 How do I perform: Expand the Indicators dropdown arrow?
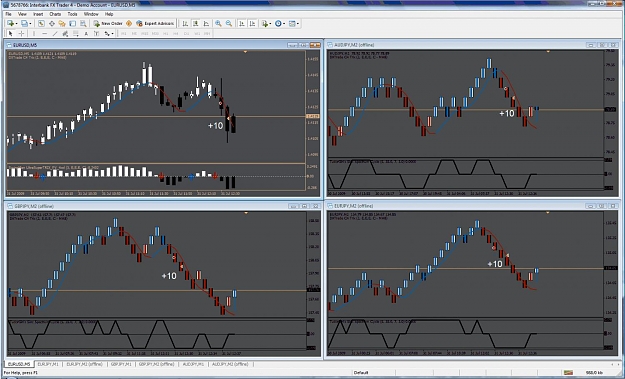coord(270,24)
